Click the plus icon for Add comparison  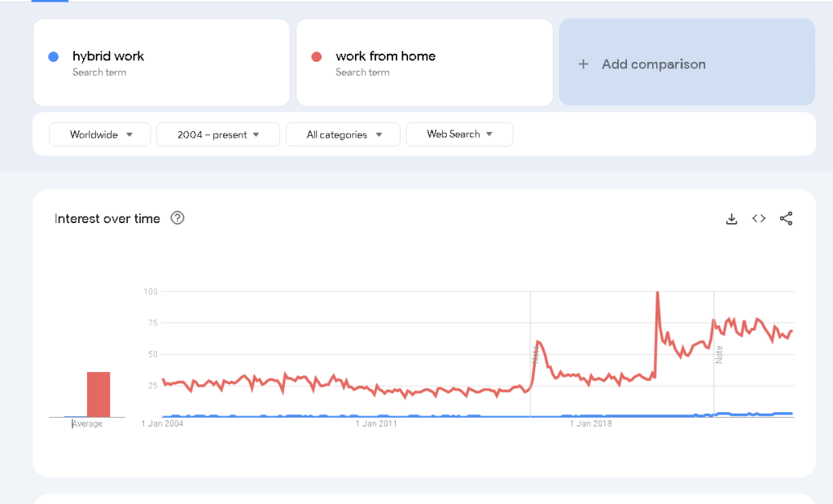[x=583, y=64]
